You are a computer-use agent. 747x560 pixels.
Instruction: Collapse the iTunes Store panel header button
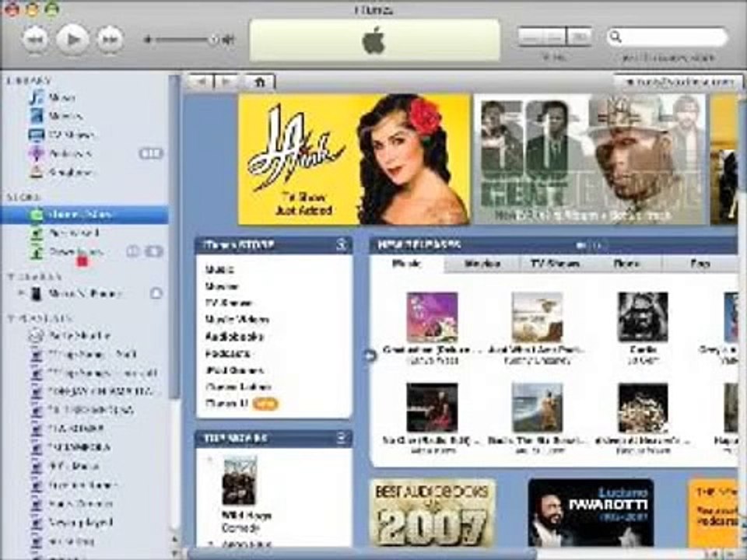click(342, 245)
